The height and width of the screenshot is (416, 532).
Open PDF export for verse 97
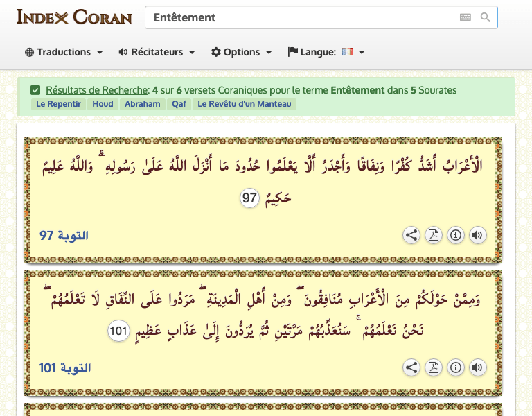(434, 235)
